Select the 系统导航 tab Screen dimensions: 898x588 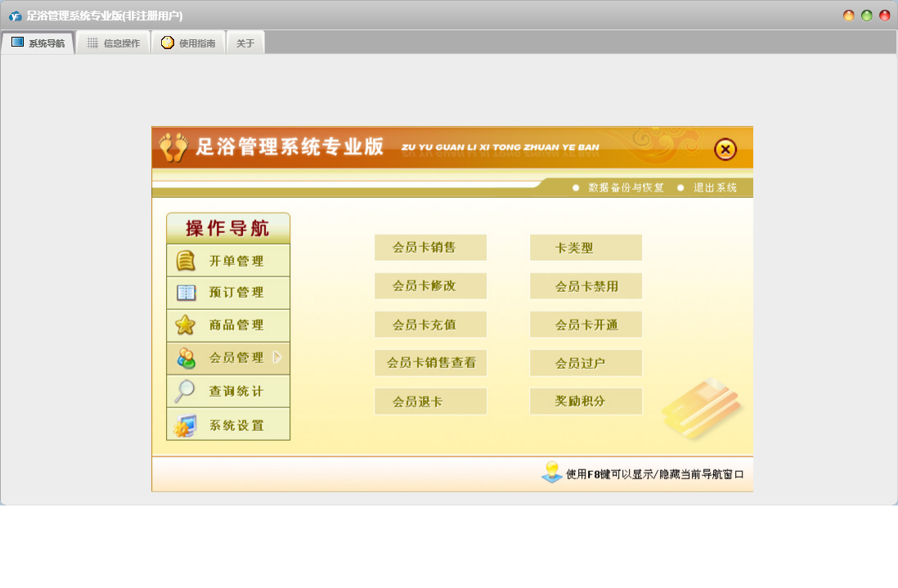click(38, 43)
